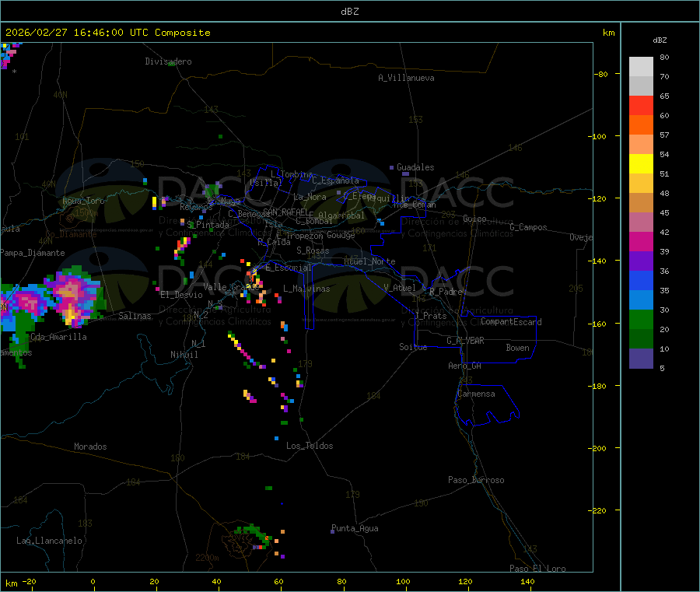The width and height of the screenshot is (700, 592).
Task: Select the 'Paso_El_Loro' label
Action: tap(537, 569)
